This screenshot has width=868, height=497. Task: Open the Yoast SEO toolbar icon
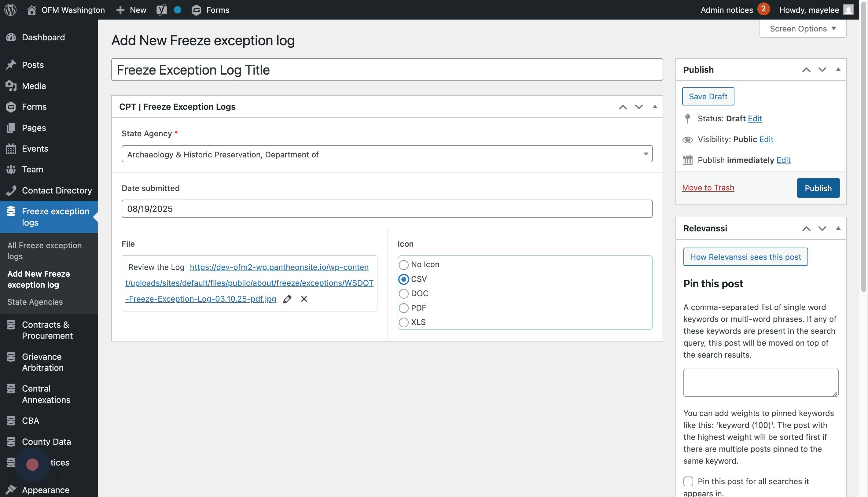pos(161,9)
